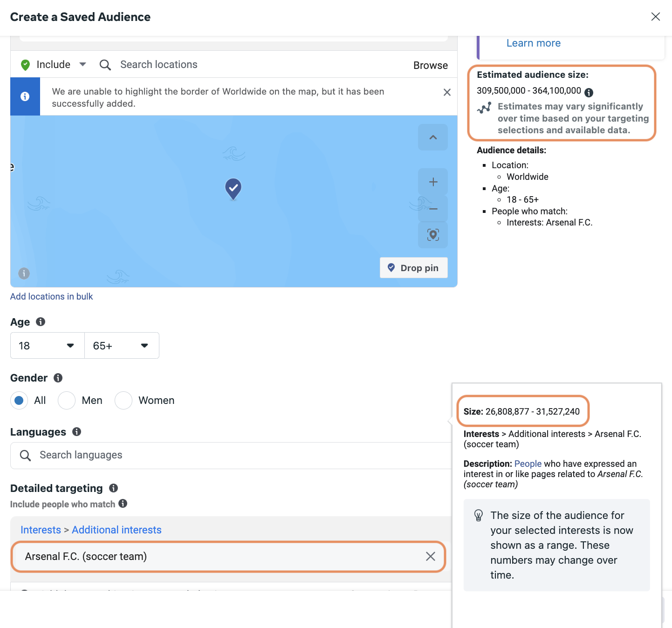Image resolution: width=672 pixels, height=628 pixels.
Task: Zoom in on the map
Action: coord(433,182)
